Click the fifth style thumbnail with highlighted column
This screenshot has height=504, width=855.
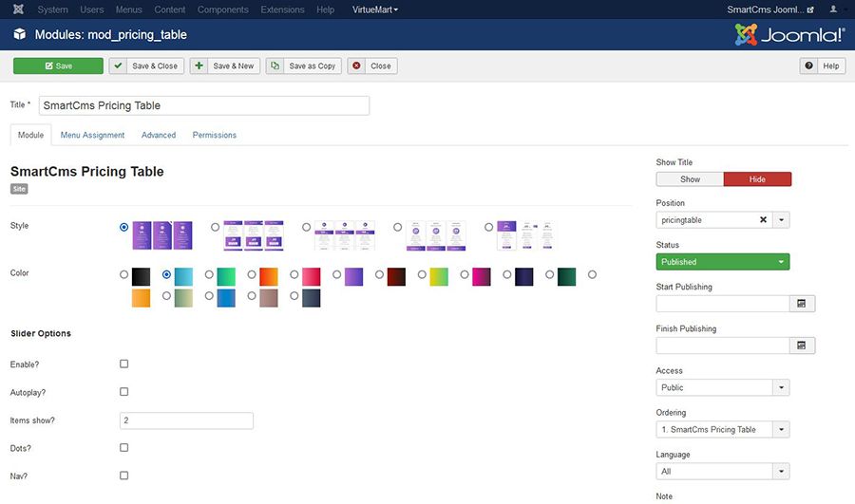coord(526,234)
